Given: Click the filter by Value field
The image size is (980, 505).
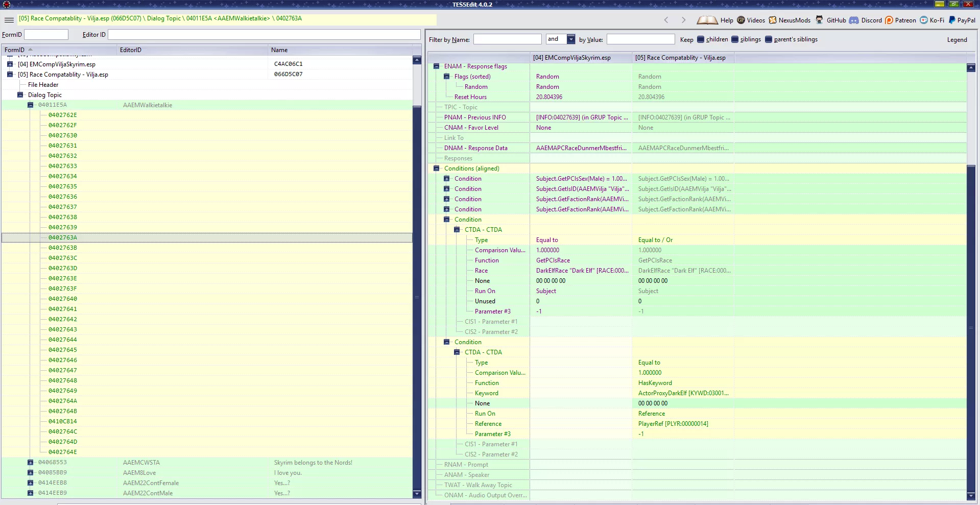Looking at the screenshot, I should pos(640,39).
